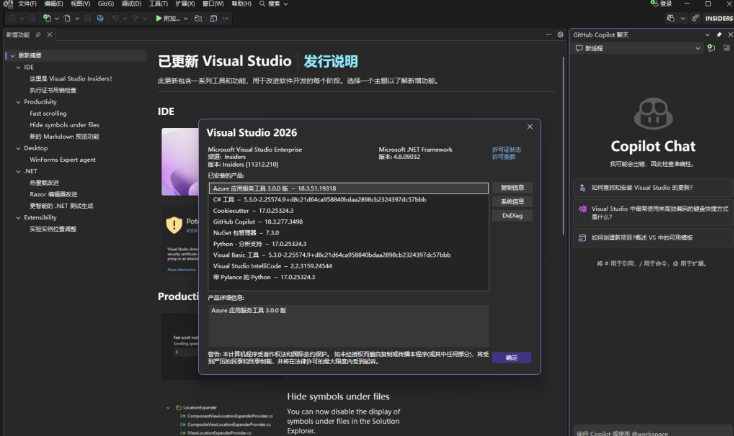
Task: Select Cookiecutter in installed products list
Action: 349,211
